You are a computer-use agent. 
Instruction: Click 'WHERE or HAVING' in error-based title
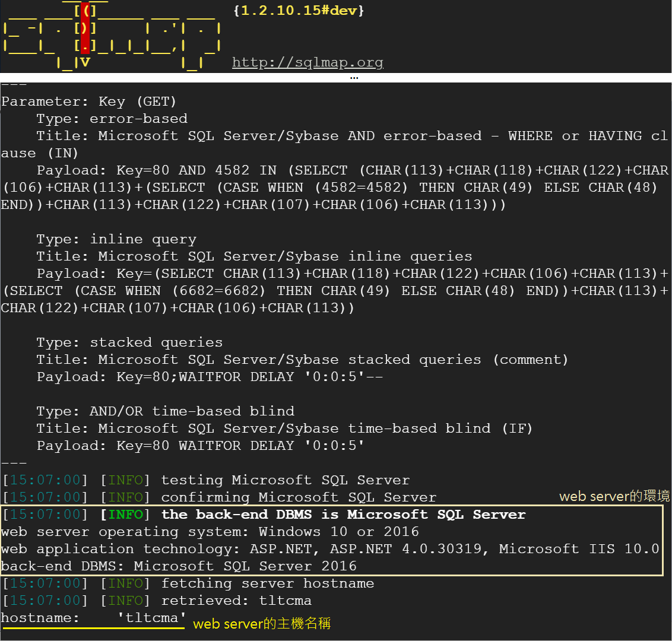575,136
